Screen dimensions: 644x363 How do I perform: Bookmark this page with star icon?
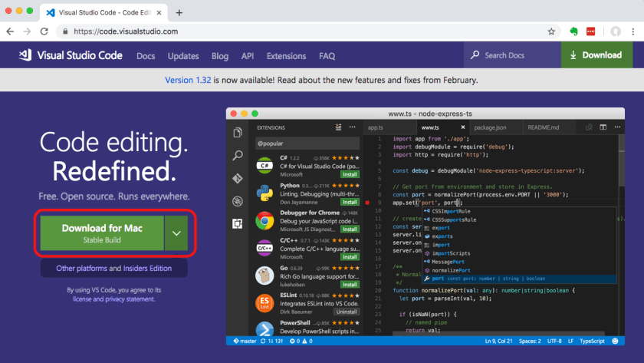[551, 31]
